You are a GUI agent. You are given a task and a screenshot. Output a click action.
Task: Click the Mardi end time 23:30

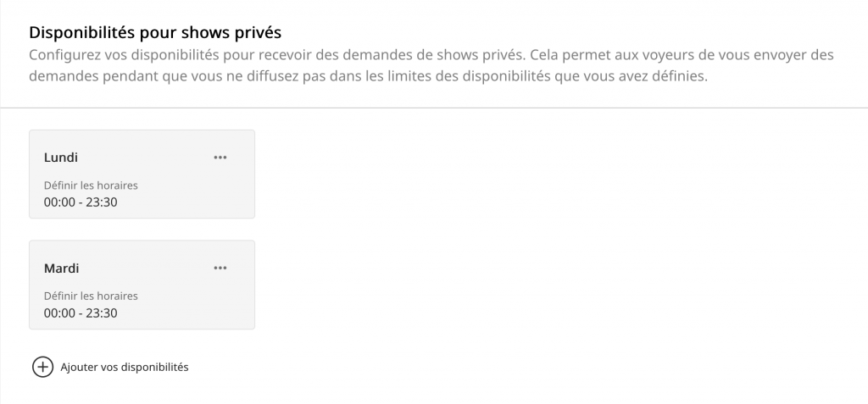point(101,313)
